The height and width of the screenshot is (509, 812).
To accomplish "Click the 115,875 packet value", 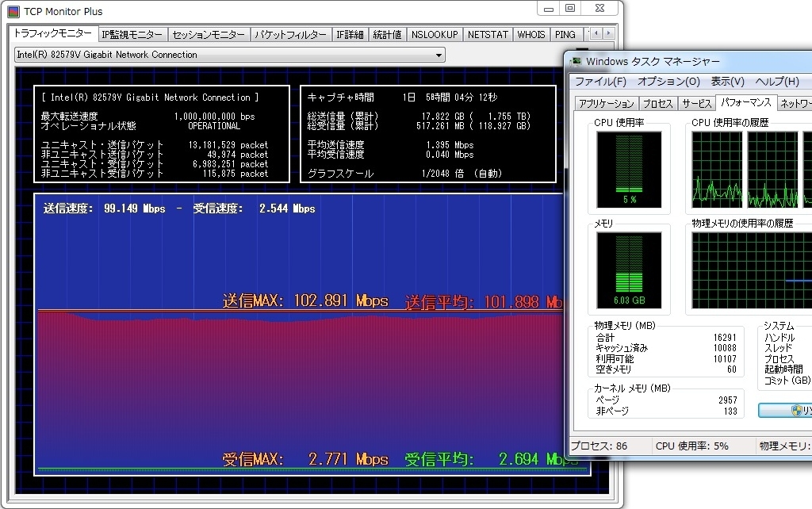I will (236, 174).
